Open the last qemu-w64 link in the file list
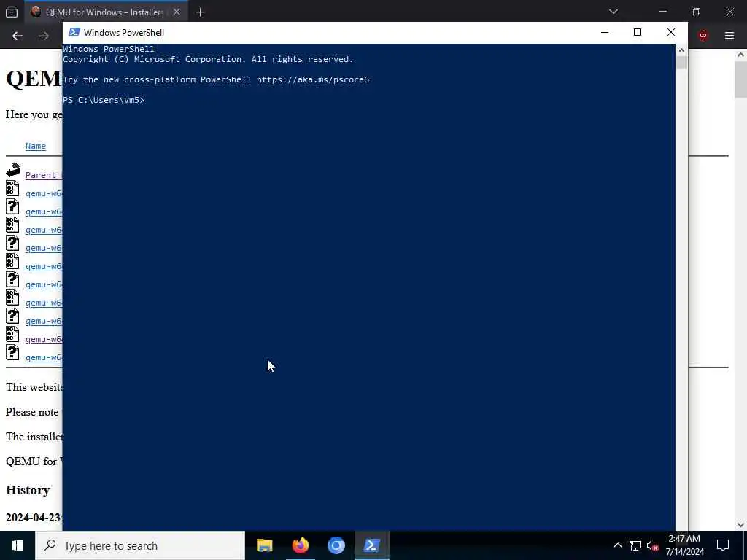 coord(44,357)
